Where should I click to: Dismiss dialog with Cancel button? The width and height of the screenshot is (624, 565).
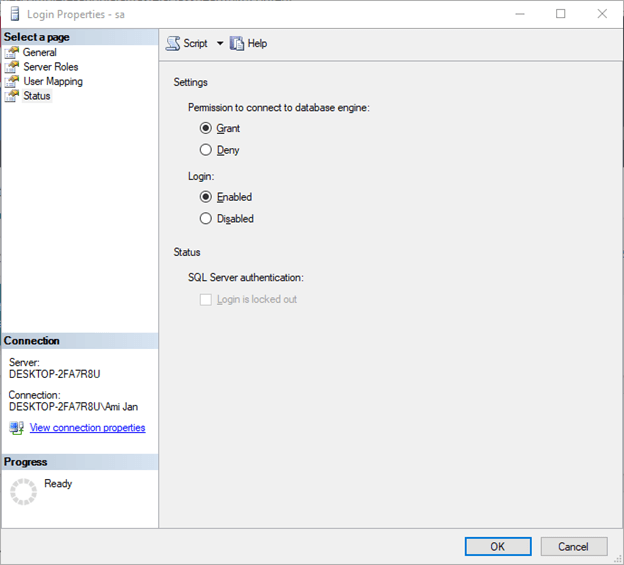pos(573,547)
